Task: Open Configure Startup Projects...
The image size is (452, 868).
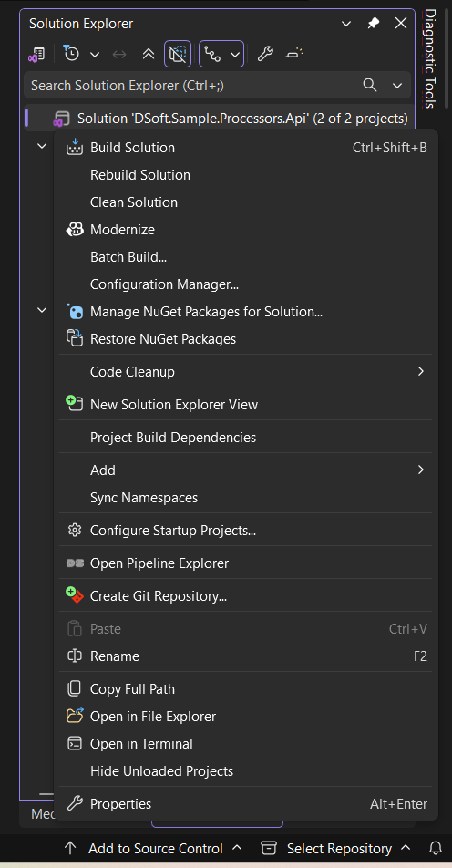Action: point(246,531)
